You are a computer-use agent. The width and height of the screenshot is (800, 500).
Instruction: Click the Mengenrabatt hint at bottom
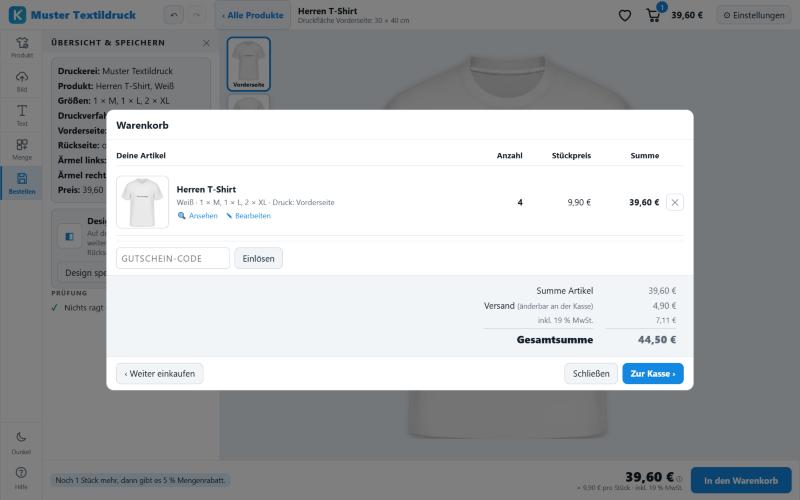tap(140, 480)
